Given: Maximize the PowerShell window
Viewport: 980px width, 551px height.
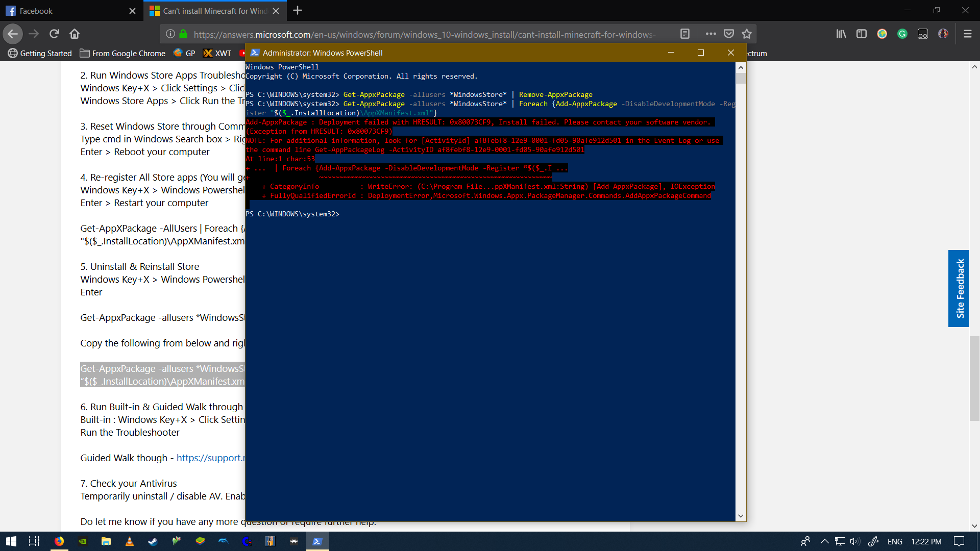Looking at the screenshot, I should click(701, 53).
